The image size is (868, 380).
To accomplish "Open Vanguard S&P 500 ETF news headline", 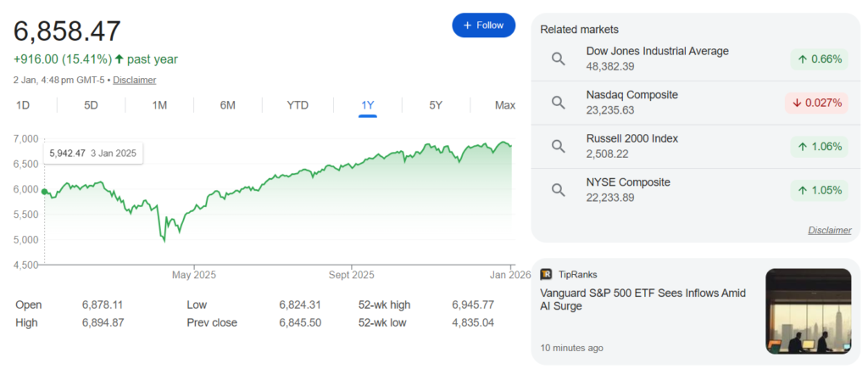I will [643, 299].
